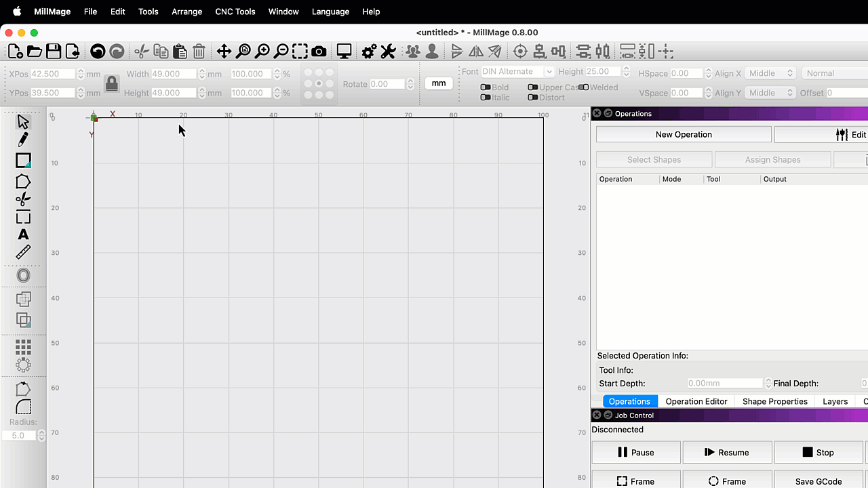The width and height of the screenshot is (868, 488).
Task: Click the New Operation button
Action: pyautogui.click(x=684, y=134)
